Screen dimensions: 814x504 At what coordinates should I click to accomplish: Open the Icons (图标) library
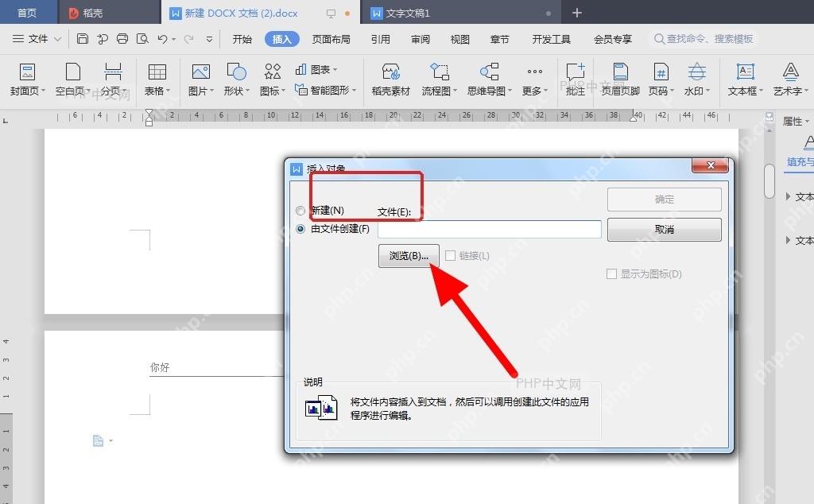pyautogui.click(x=273, y=79)
